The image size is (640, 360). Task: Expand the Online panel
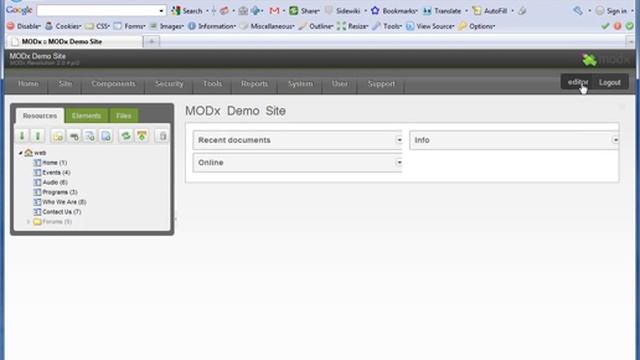click(399, 162)
